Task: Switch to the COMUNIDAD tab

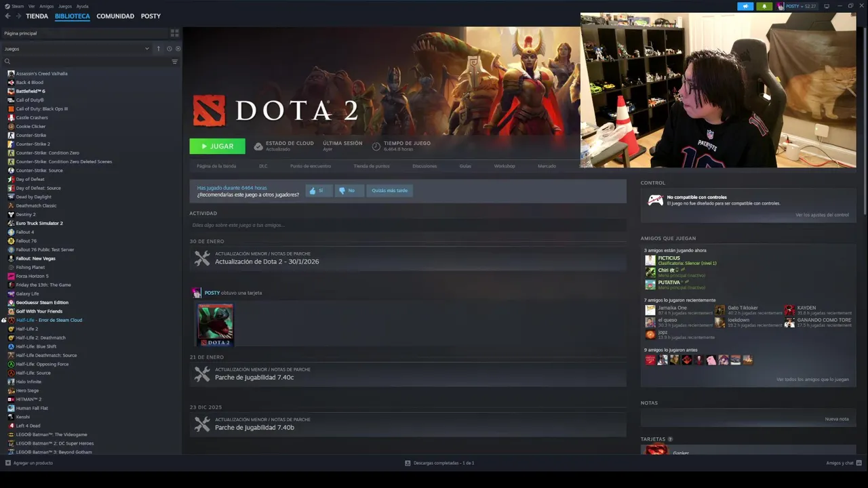Action: tap(115, 16)
